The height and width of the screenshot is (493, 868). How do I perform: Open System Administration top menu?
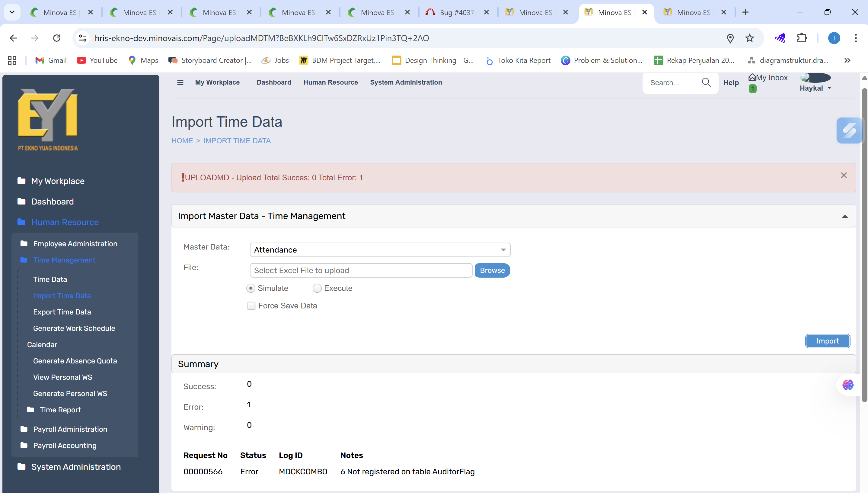[406, 82]
